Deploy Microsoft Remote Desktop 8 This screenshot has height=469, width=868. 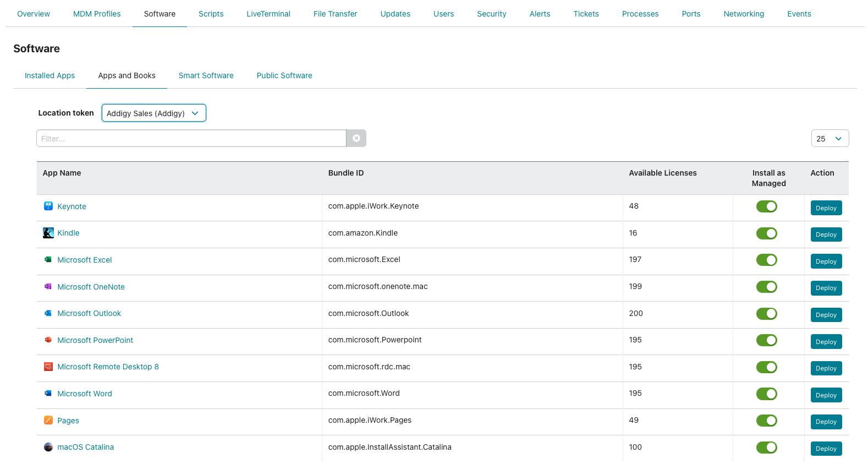coord(826,368)
